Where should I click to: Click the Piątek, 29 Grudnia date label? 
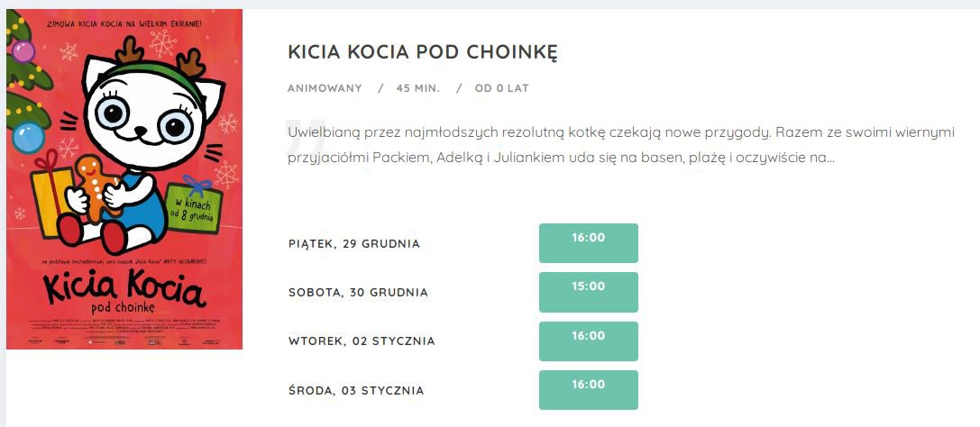(x=354, y=244)
